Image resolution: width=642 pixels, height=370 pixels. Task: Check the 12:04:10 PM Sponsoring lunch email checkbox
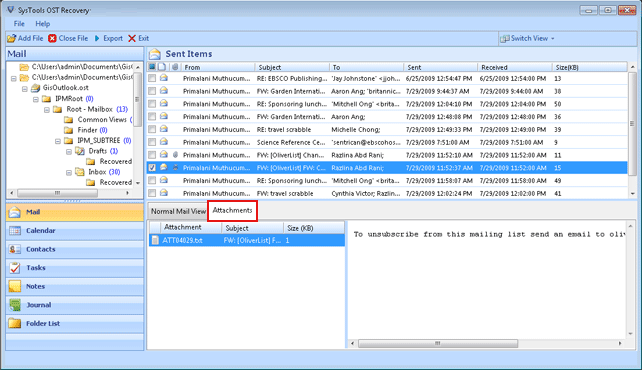(x=152, y=104)
